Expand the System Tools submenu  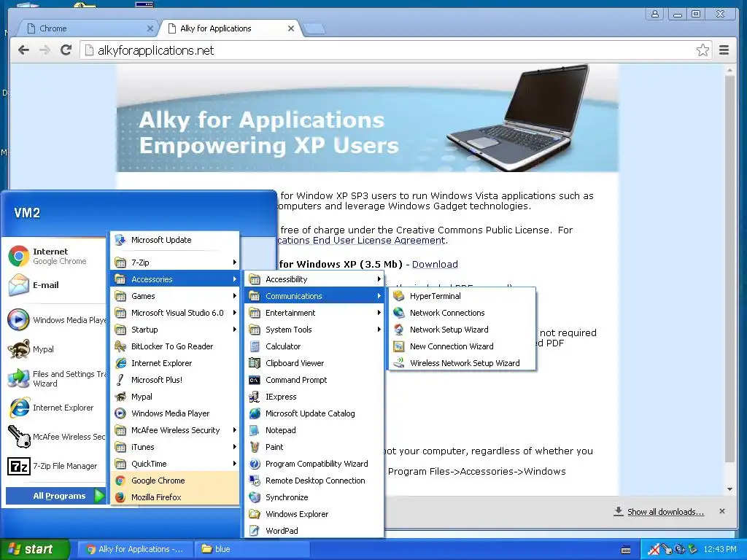point(314,330)
